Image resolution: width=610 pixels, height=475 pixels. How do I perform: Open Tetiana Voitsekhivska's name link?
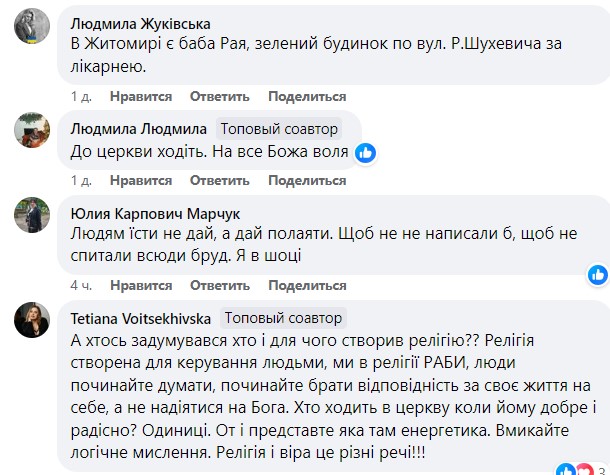(x=140, y=319)
